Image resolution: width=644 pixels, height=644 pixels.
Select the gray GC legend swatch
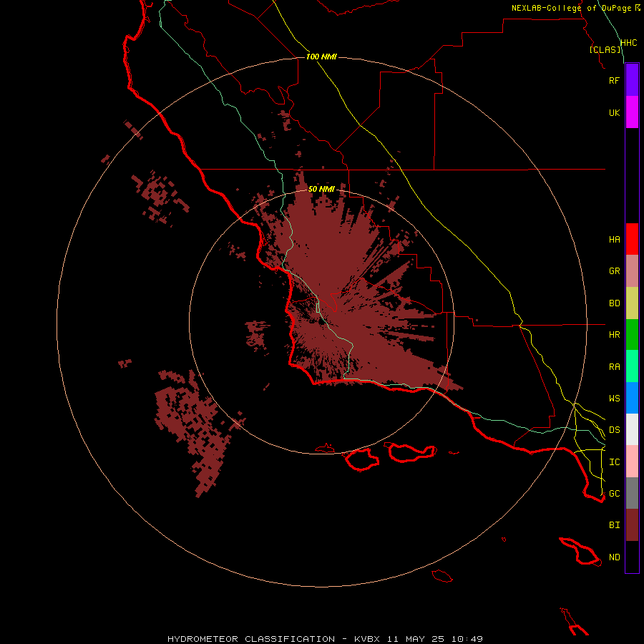click(632, 493)
